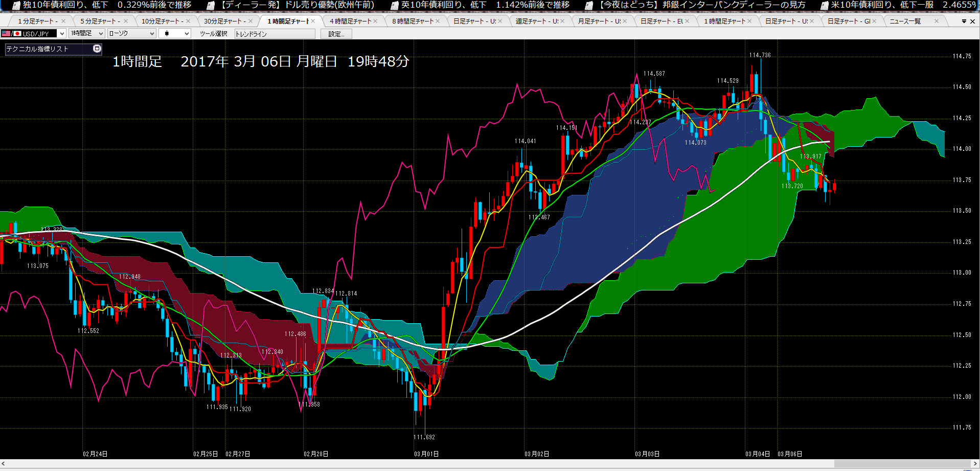The image size is (980, 471).
Task: Switch to the 10分足チャート tab
Action: pyautogui.click(x=162, y=21)
